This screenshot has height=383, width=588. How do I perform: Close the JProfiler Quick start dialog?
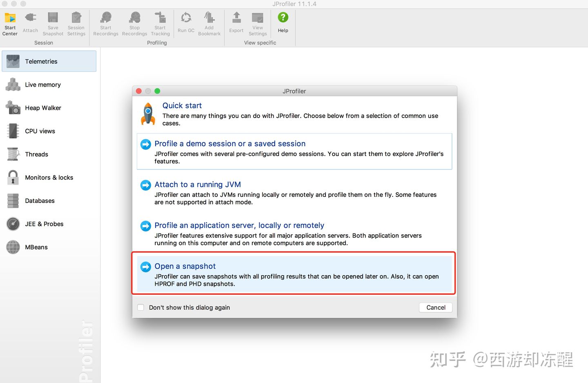coord(139,91)
